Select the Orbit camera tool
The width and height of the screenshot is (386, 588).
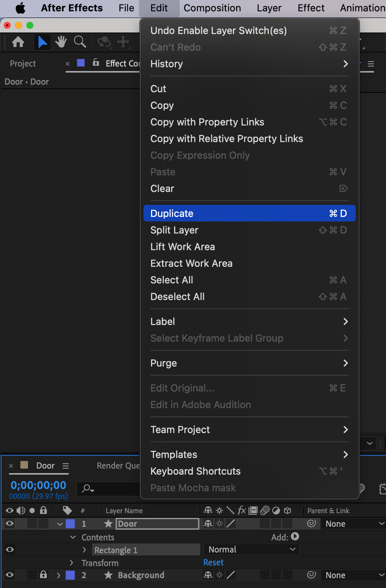pyautogui.click(x=104, y=42)
